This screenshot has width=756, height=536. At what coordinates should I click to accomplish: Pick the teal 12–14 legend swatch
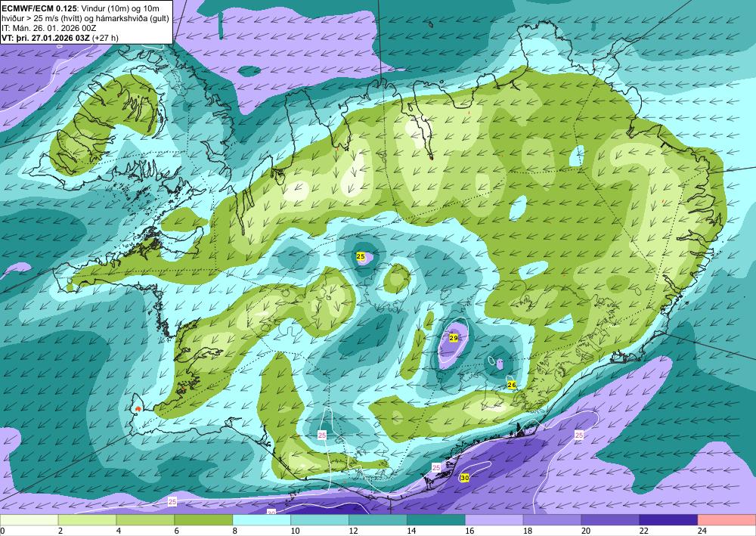[x=377, y=520]
